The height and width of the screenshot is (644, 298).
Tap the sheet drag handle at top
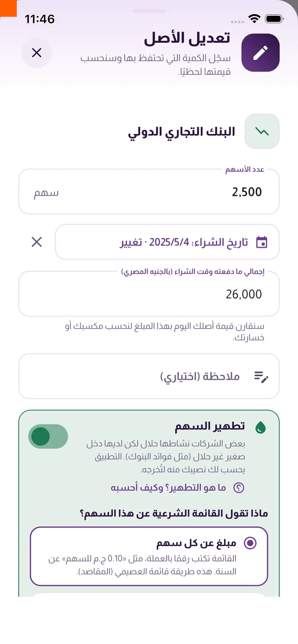coord(149,11)
